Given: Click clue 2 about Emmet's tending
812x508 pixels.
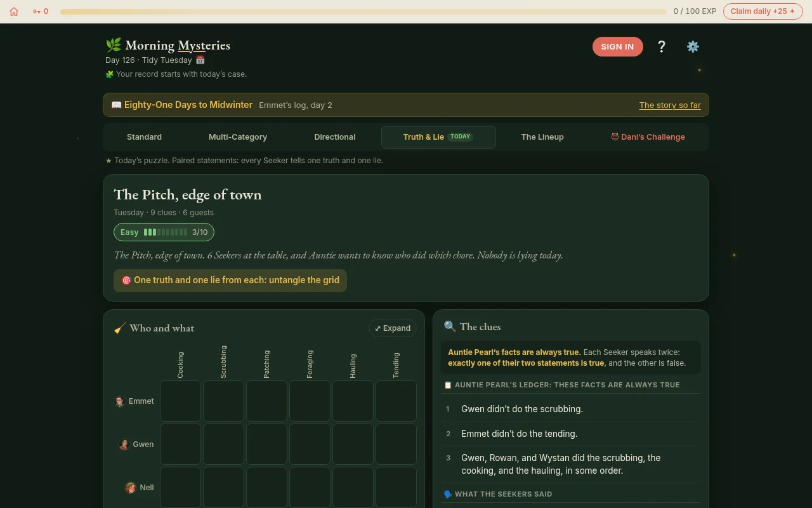Looking at the screenshot, I should (570, 434).
